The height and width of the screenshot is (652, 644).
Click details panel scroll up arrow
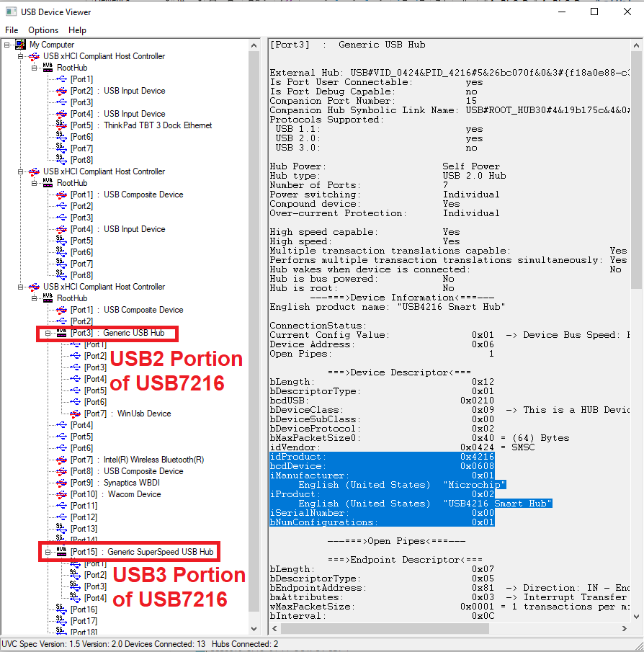[636, 45]
